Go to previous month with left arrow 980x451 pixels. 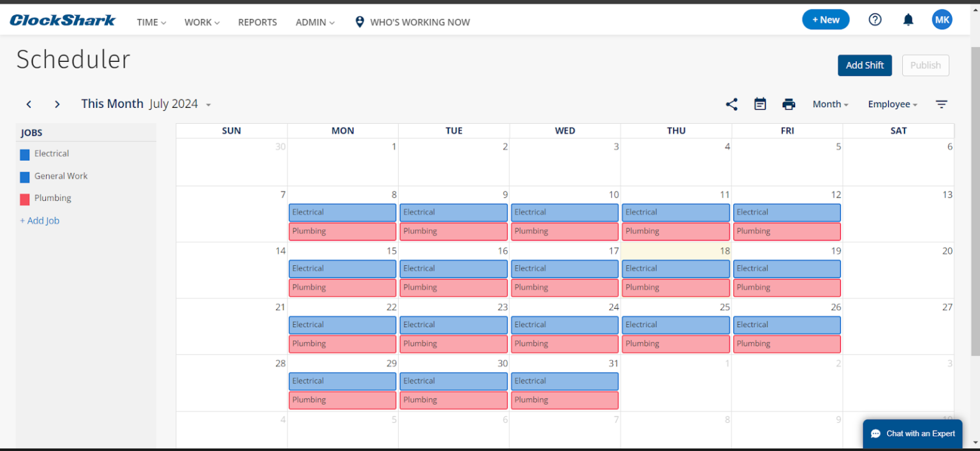point(29,104)
